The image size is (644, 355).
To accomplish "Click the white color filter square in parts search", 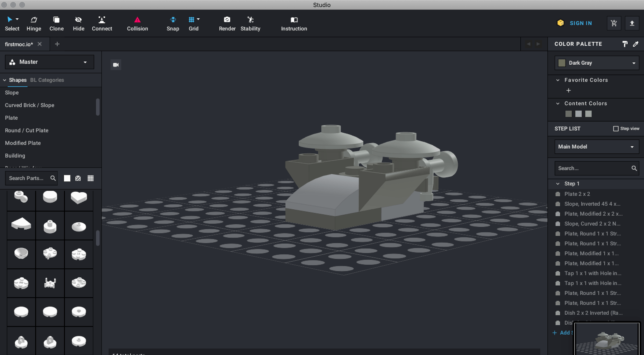I will point(67,178).
